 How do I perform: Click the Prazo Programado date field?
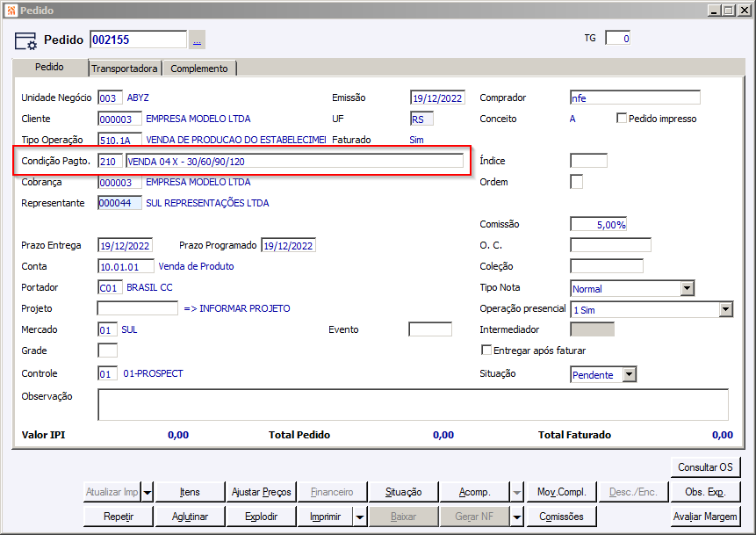(288, 246)
